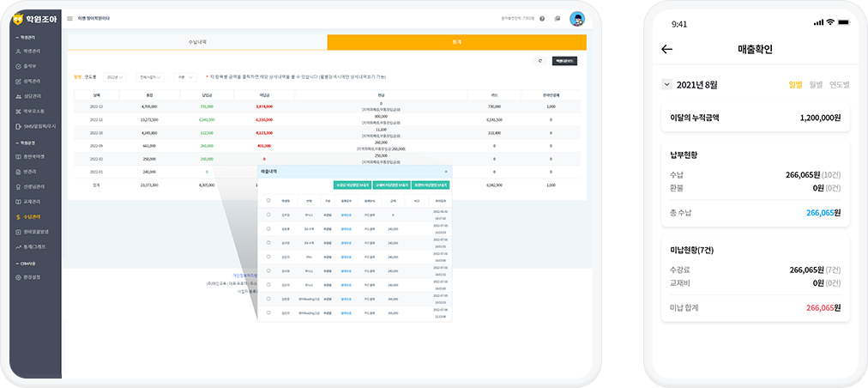Expand the 2021년 8월 month selector

[x=666, y=85]
